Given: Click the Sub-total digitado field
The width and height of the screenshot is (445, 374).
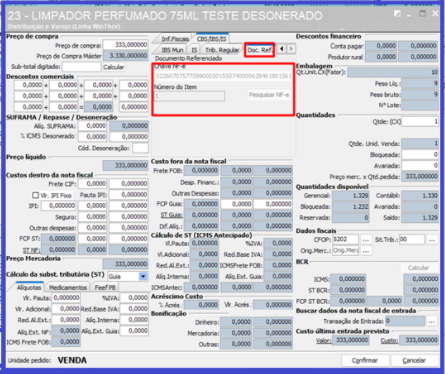Looking at the screenshot, I should pos(81,67).
